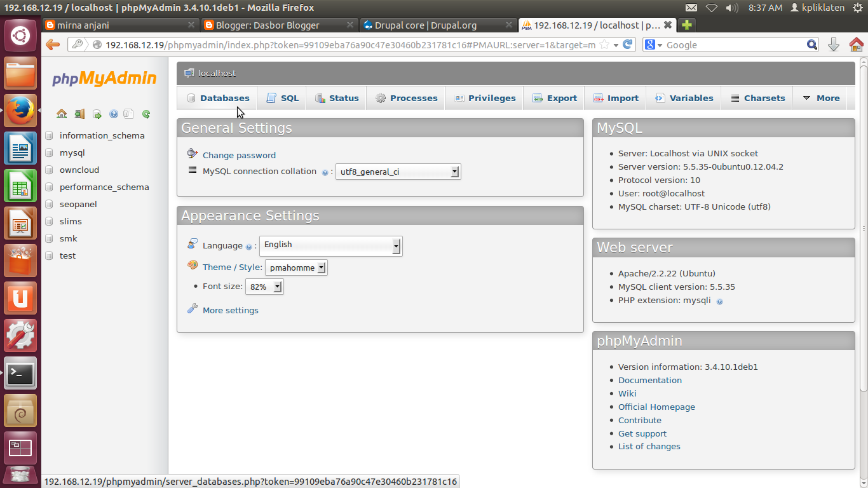Open URL bar history dropdown arrow

(616, 45)
